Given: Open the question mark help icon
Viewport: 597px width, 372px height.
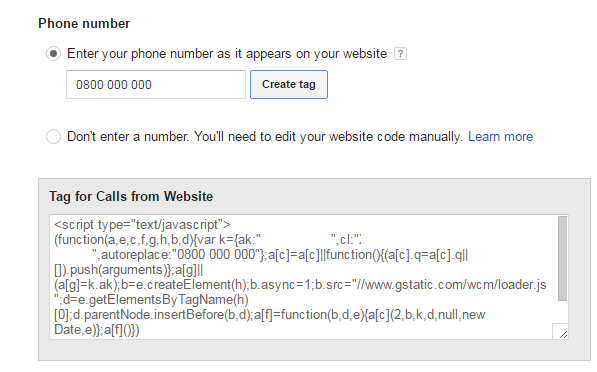Looking at the screenshot, I should point(400,54).
